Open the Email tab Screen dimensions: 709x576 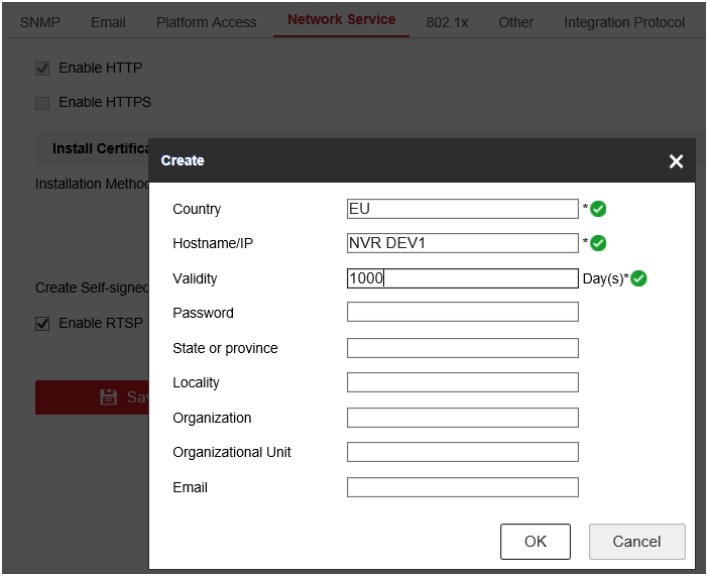click(x=108, y=22)
